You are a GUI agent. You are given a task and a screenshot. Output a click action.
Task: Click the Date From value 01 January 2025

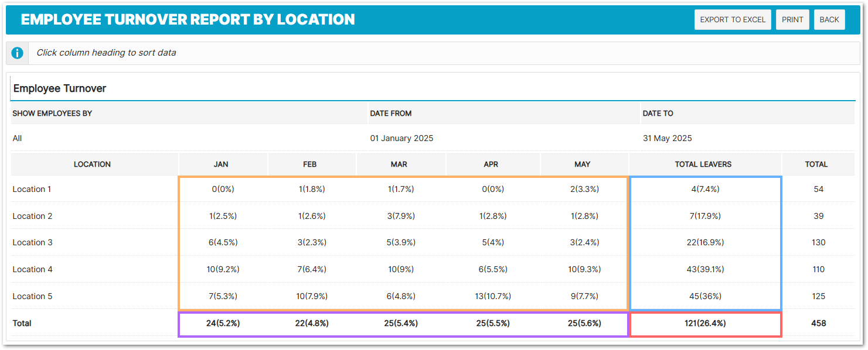pos(401,139)
